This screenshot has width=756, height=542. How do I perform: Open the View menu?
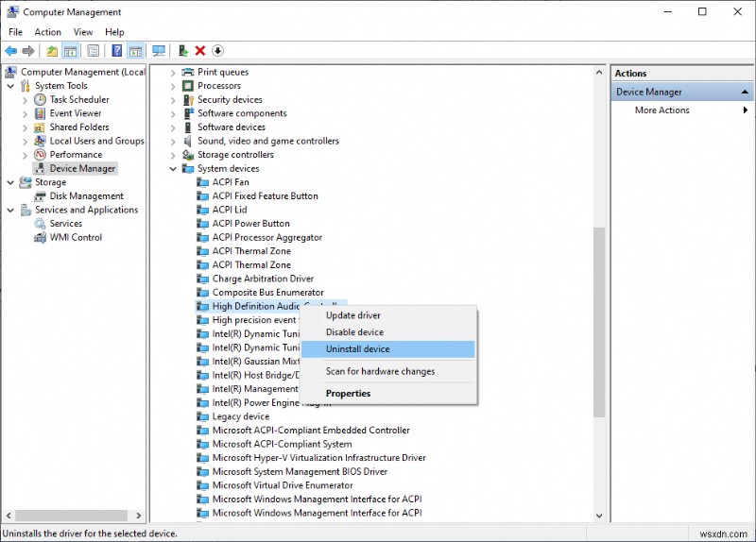point(83,32)
